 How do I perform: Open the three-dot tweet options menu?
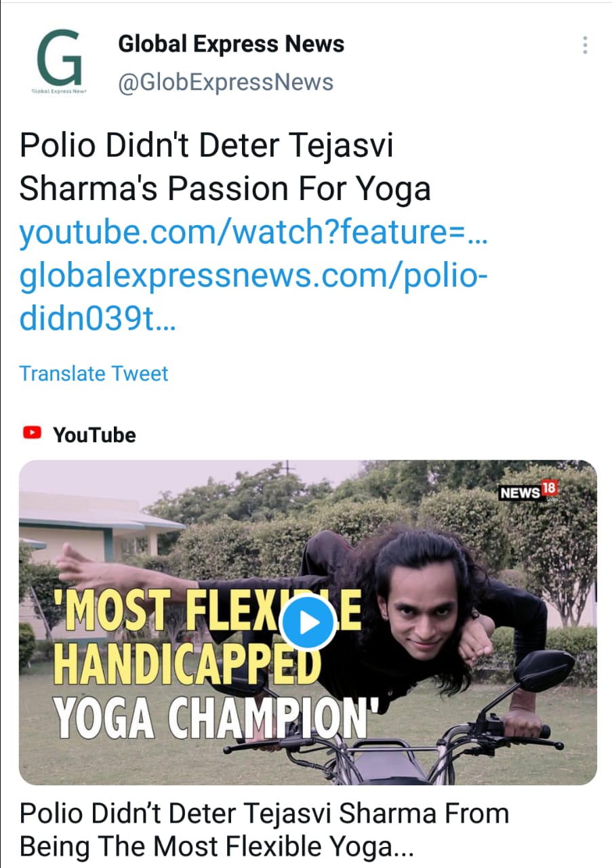pyautogui.click(x=584, y=45)
